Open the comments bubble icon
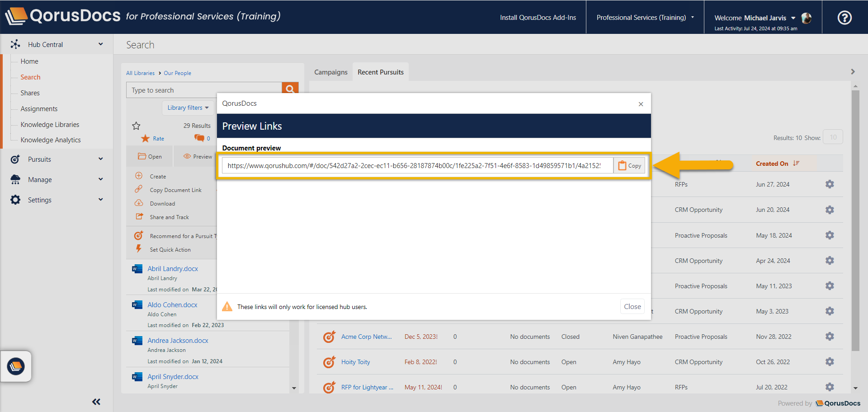The image size is (868, 412). pos(199,138)
